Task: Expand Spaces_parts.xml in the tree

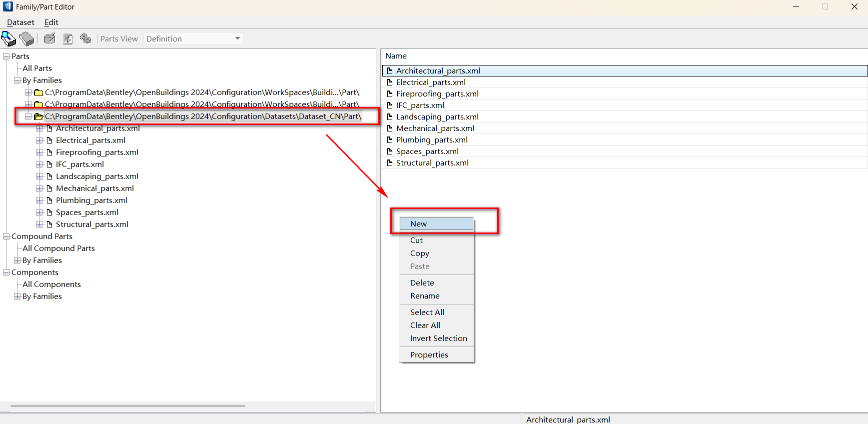Action: 39,212
